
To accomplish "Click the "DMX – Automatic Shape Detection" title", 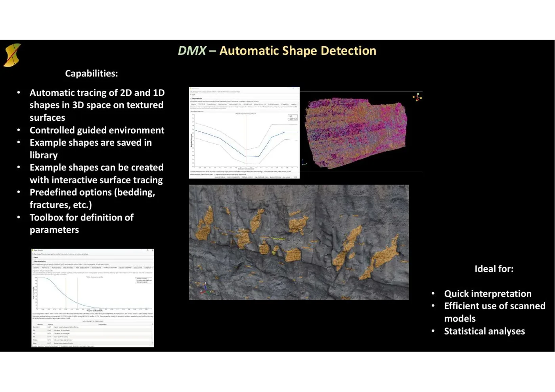I will tap(277, 51).
